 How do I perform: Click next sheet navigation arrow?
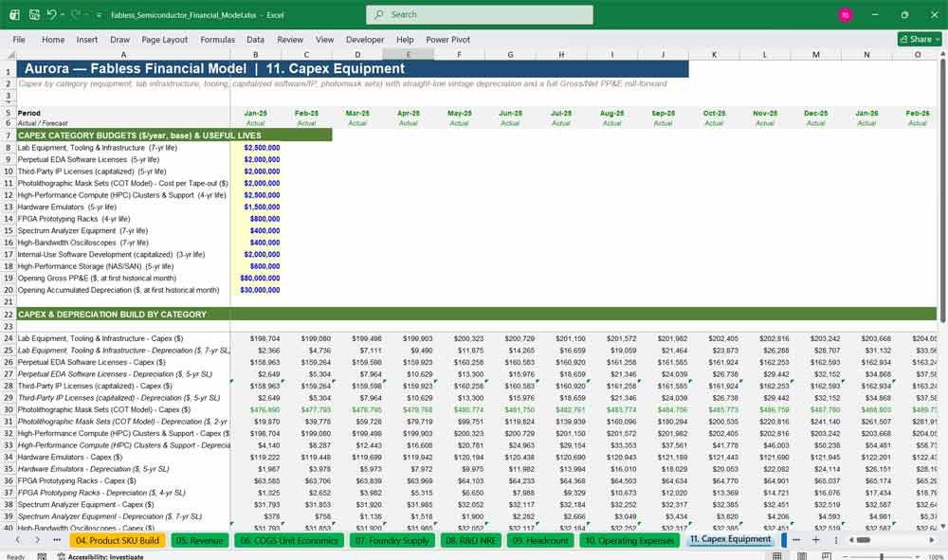pos(38,539)
